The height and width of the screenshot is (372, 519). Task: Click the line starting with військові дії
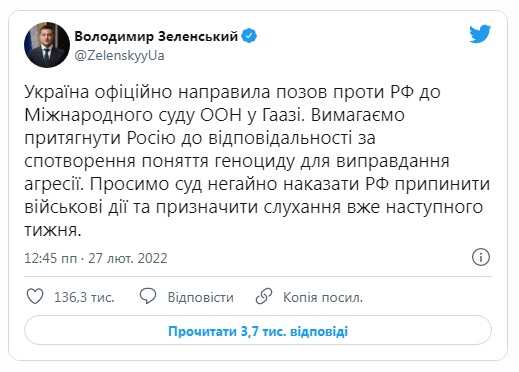(x=254, y=207)
